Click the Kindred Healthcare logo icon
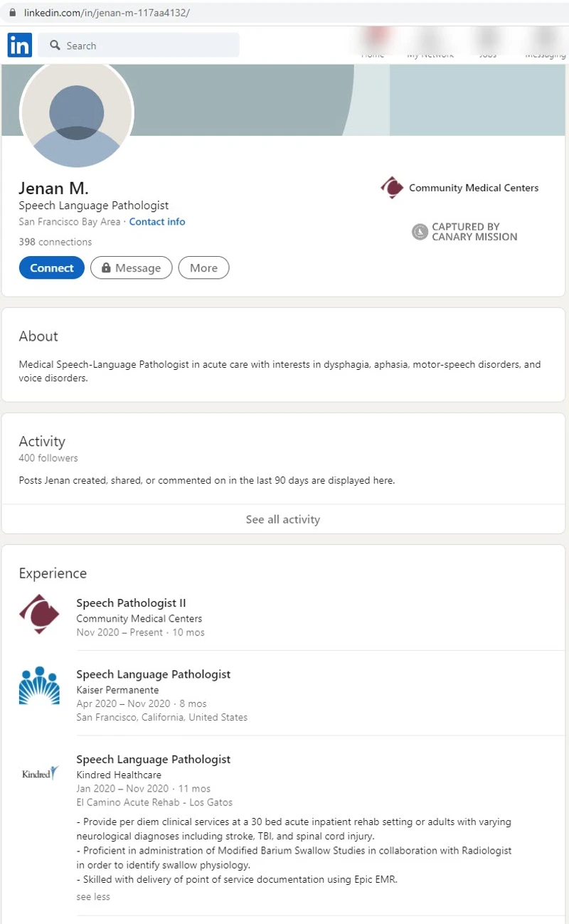This screenshot has height=924, width=569. (x=39, y=773)
